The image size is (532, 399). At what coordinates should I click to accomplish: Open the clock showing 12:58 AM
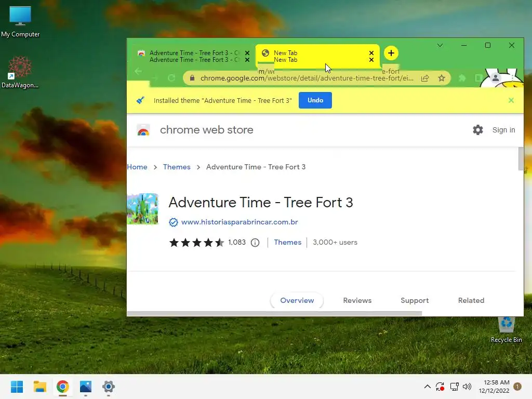494,387
